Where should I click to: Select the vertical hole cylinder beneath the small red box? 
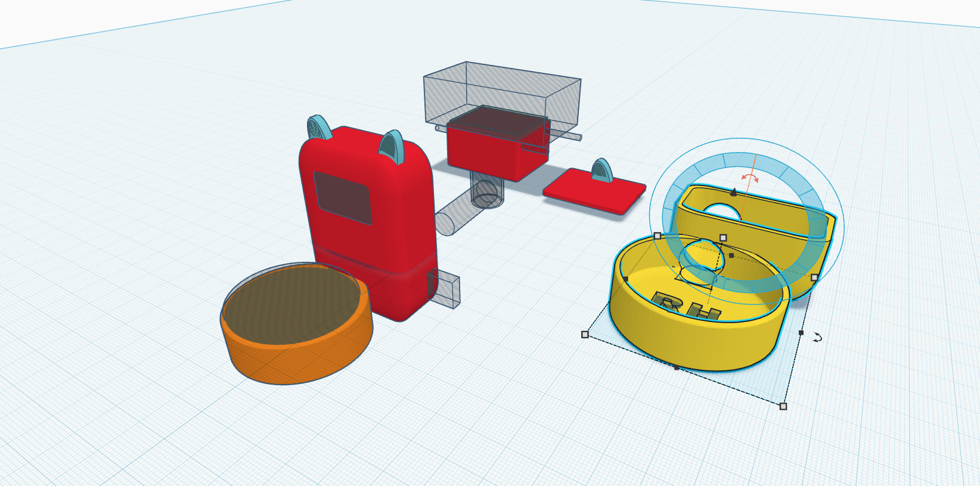pyautogui.click(x=486, y=191)
